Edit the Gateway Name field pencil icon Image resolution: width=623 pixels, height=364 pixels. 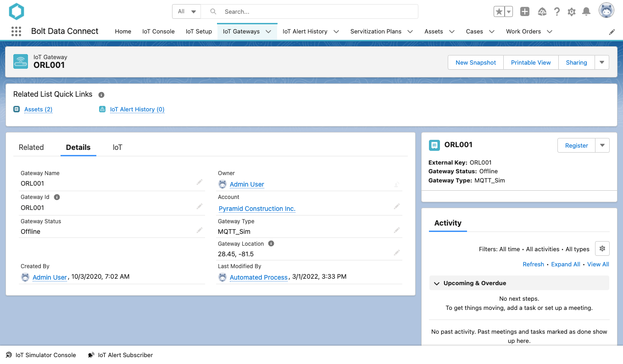click(x=200, y=182)
